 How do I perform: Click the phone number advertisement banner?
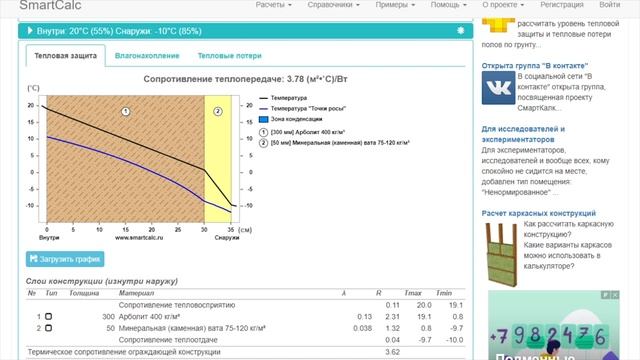(554, 325)
